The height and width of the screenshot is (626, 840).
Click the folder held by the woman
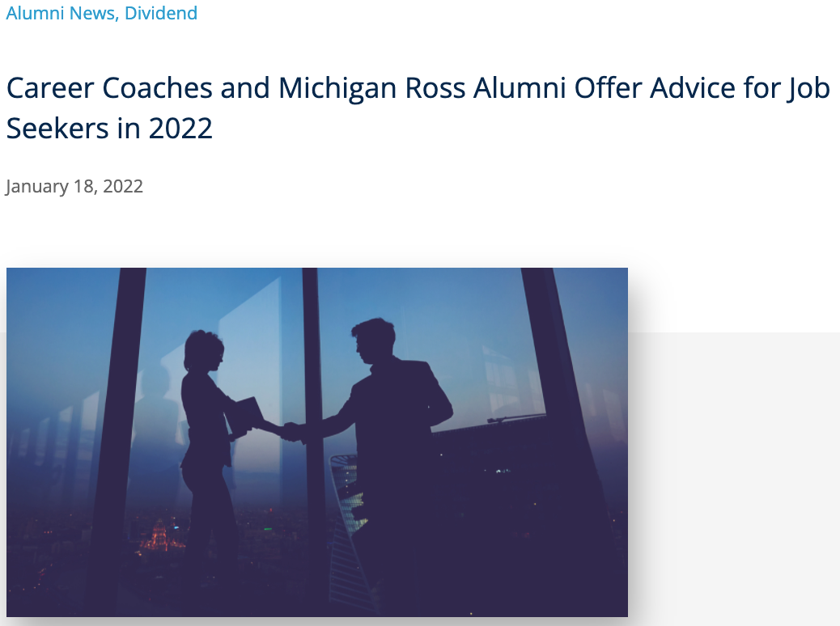point(246,414)
